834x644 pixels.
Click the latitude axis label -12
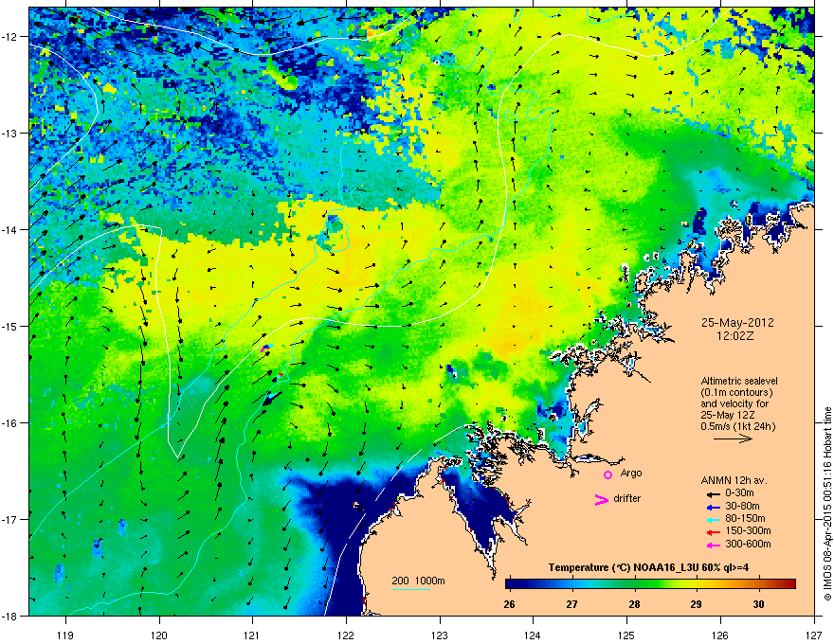point(9,37)
